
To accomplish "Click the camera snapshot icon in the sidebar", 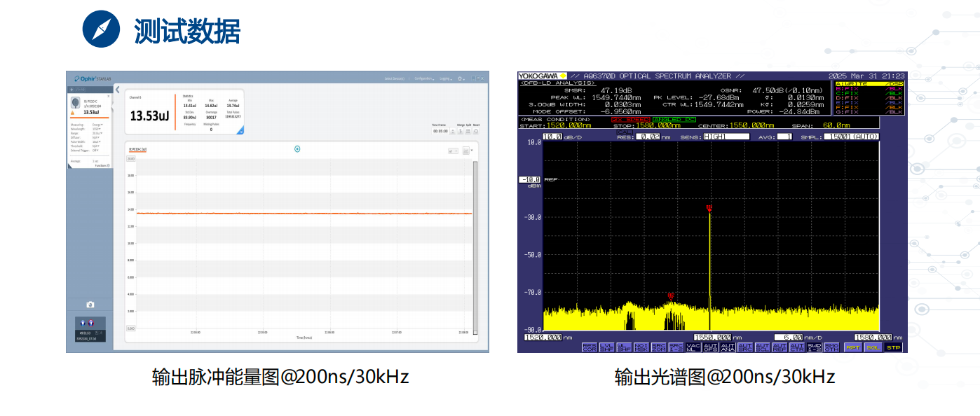I will coord(90,305).
